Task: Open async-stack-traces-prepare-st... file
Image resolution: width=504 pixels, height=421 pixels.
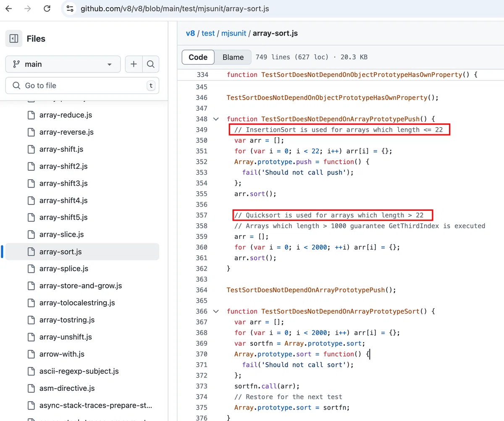Action: [x=96, y=406]
